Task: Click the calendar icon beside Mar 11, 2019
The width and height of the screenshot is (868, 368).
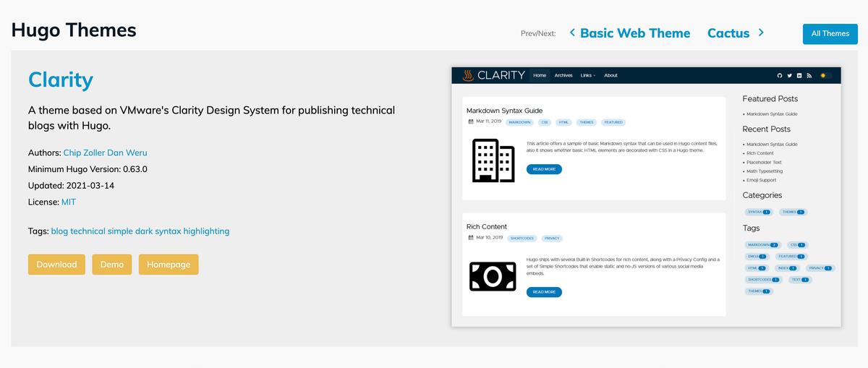Action: tap(471, 122)
